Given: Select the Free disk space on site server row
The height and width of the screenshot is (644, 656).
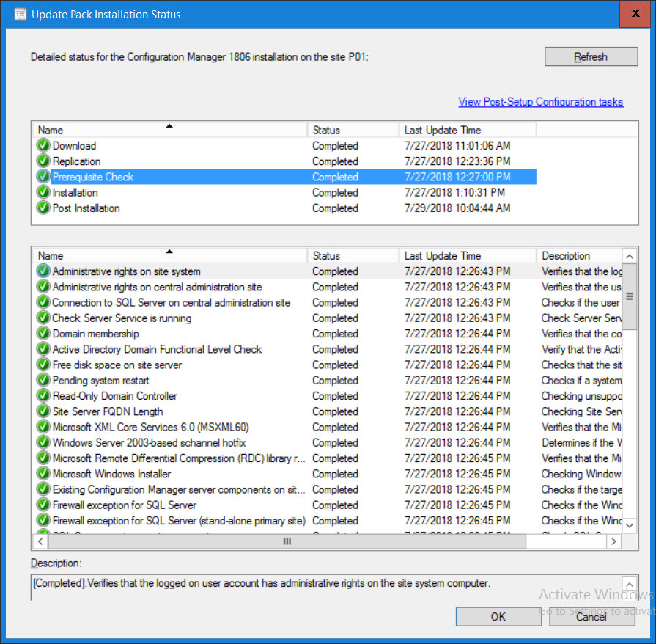Looking at the screenshot, I should (328, 365).
